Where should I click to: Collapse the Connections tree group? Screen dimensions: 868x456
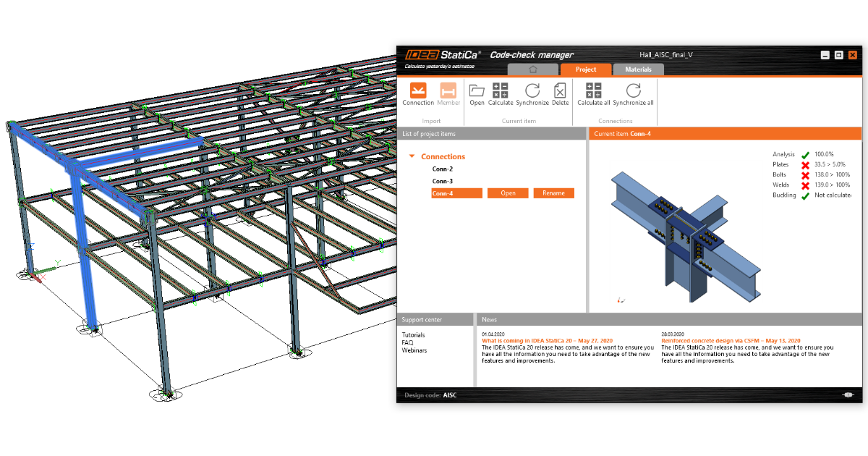412,156
